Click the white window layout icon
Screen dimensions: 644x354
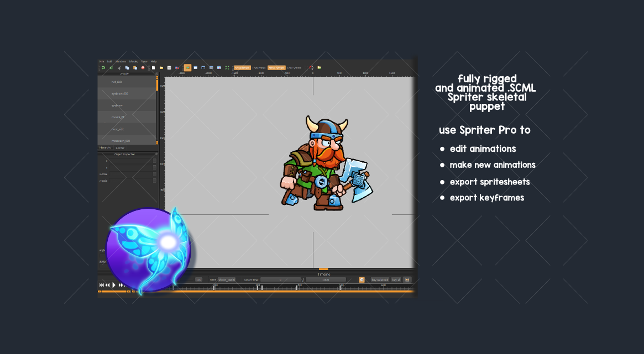[196, 68]
